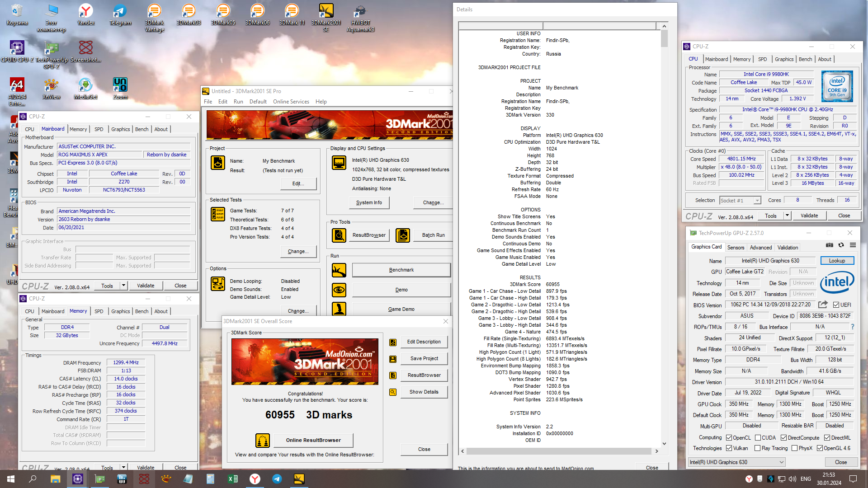Click the Display and CPU Settings monitor icon
Image resolution: width=868 pixels, height=488 pixels.
click(x=339, y=163)
